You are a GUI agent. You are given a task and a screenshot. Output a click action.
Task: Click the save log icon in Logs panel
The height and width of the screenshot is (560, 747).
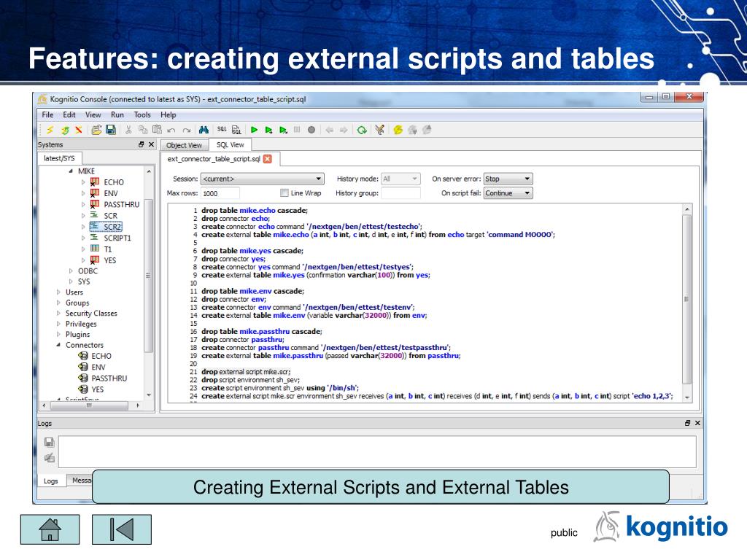49,442
